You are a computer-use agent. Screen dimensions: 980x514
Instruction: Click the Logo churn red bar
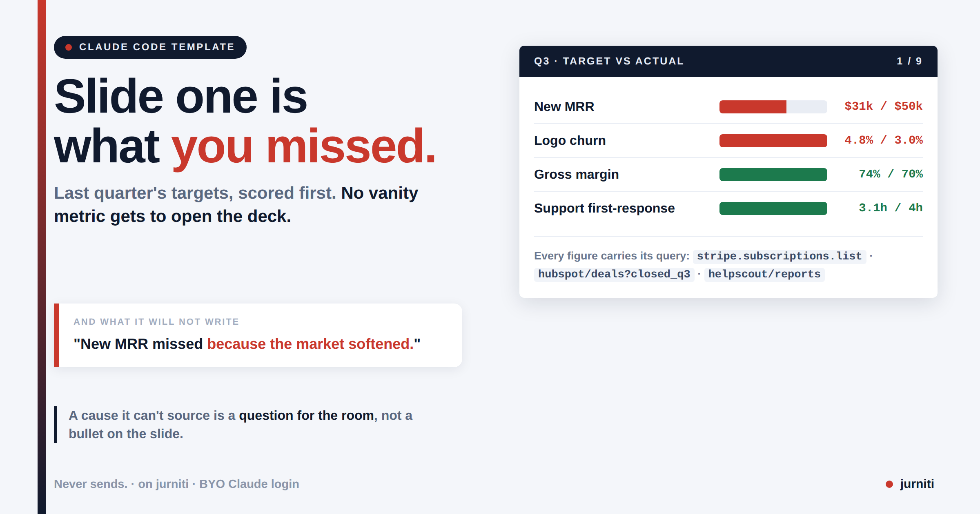(x=773, y=141)
